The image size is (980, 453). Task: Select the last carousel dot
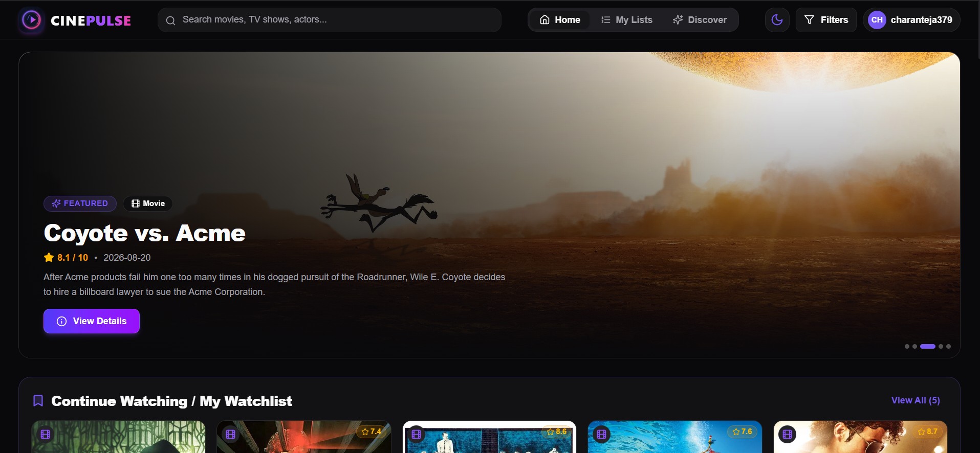point(948,347)
